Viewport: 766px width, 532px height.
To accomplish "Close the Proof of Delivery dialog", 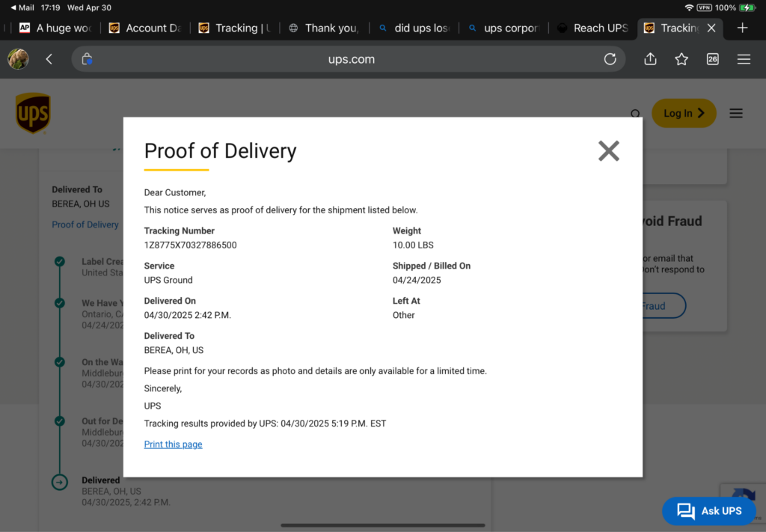I will pyautogui.click(x=609, y=151).
